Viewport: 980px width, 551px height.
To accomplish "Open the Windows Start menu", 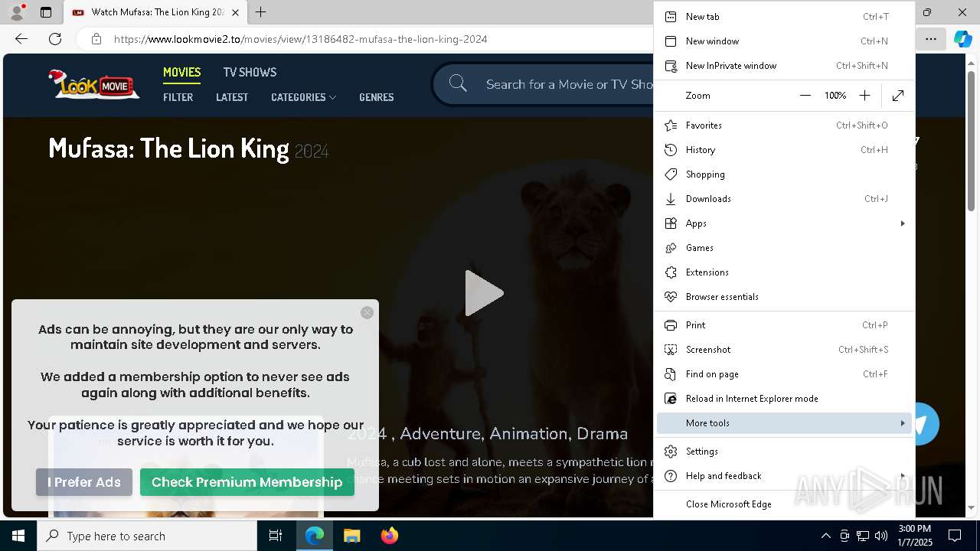I will pos(18,536).
